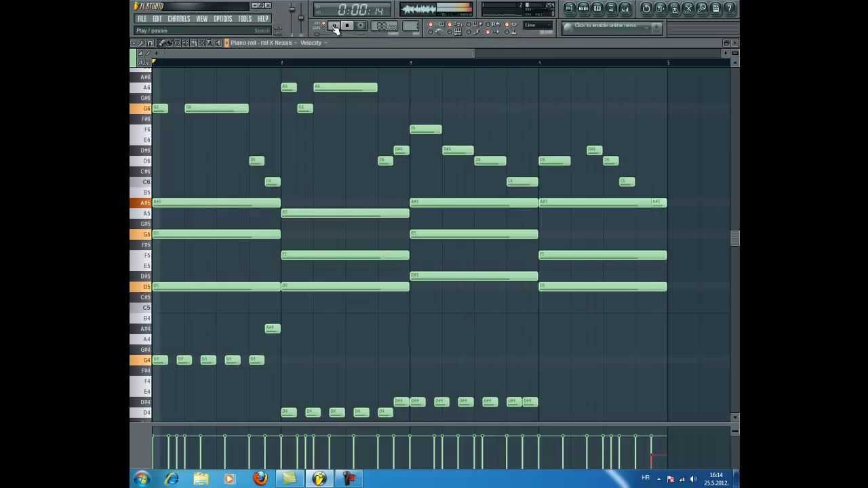
Task: Detach the piano roll window
Action: click(726, 43)
